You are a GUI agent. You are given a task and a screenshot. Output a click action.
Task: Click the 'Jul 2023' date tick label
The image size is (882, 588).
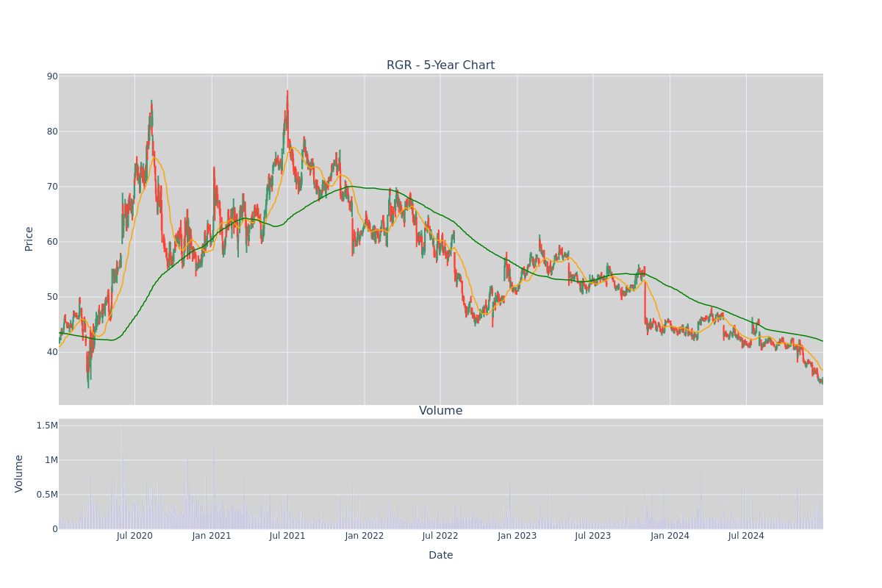[x=593, y=536]
